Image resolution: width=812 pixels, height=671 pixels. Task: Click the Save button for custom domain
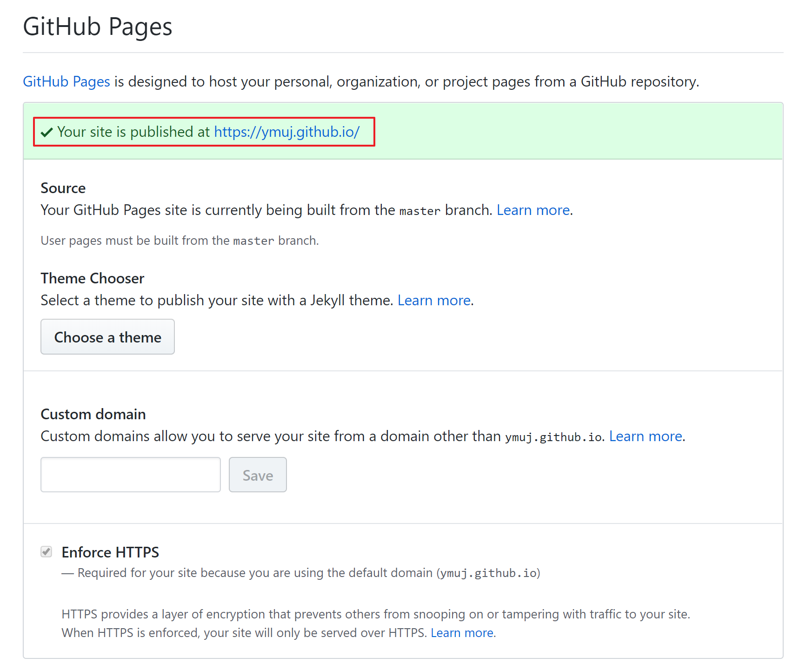pos(258,475)
